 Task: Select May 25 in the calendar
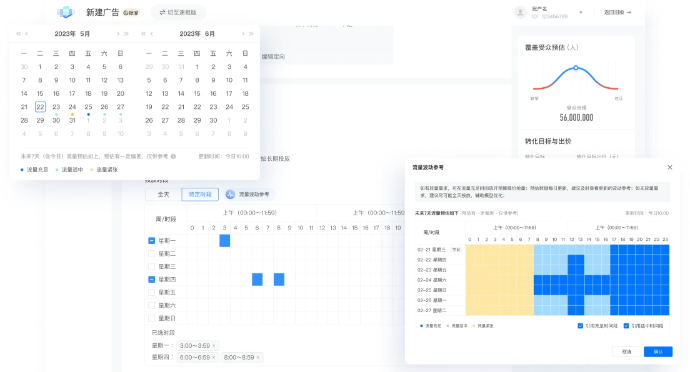[88, 107]
